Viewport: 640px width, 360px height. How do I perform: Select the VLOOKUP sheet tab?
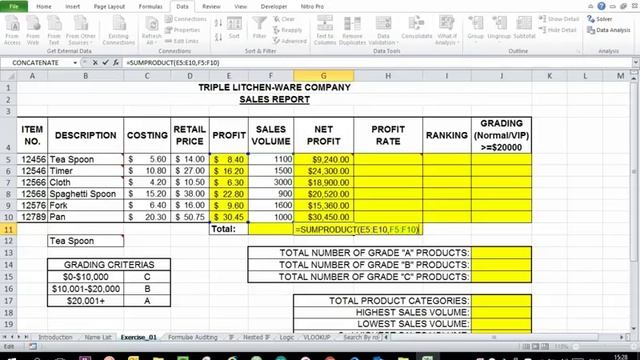tap(317, 337)
